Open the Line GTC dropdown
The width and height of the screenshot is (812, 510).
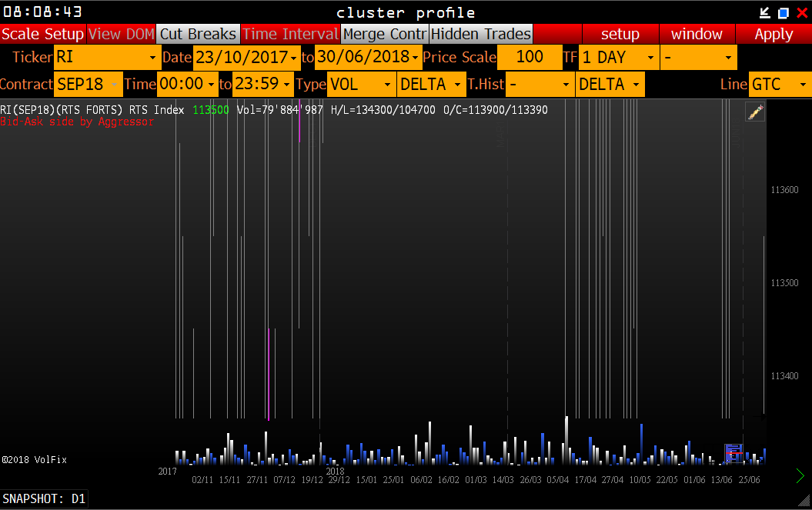click(780, 84)
